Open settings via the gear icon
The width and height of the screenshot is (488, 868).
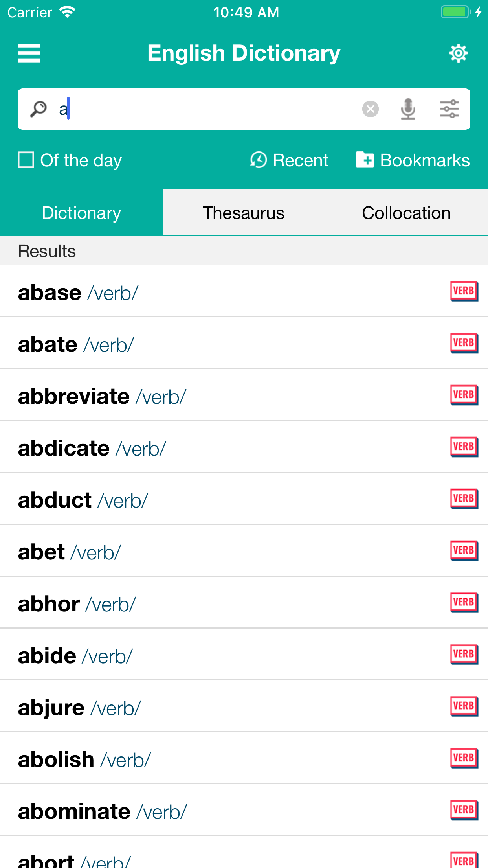458,53
